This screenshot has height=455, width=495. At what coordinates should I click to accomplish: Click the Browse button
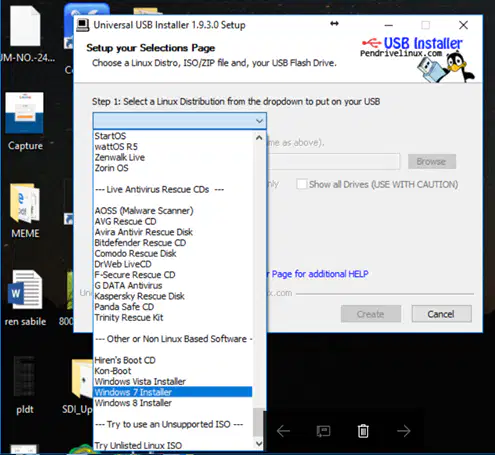pos(432,162)
